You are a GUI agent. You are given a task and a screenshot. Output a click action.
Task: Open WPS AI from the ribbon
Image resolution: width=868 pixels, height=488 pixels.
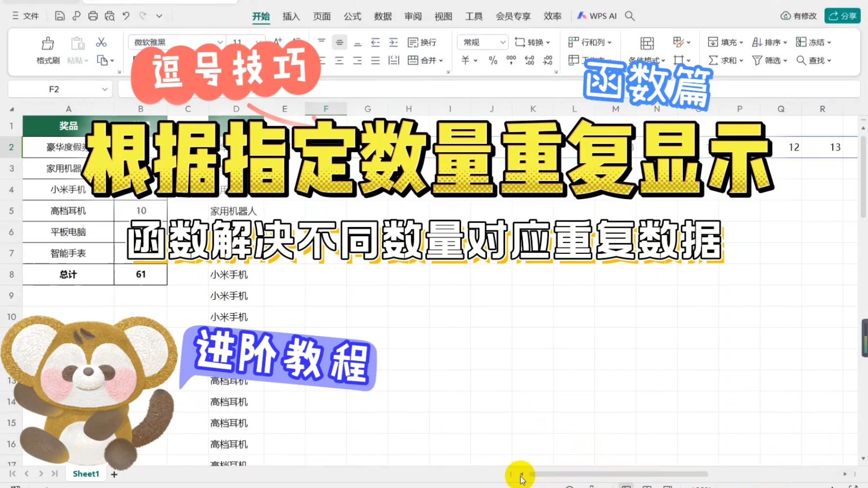(597, 16)
